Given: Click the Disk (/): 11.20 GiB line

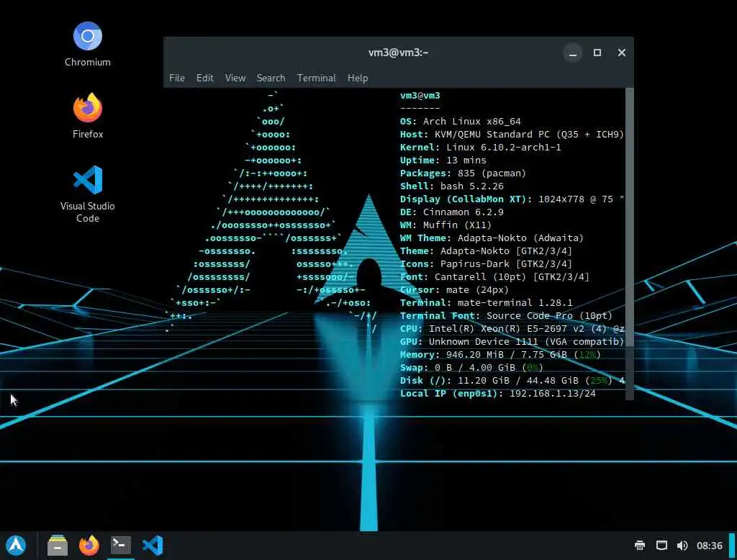Looking at the screenshot, I should click(x=512, y=380).
